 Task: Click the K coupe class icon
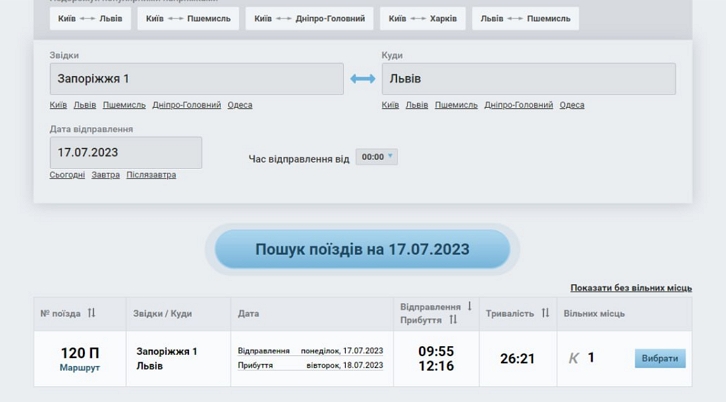(x=574, y=358)
